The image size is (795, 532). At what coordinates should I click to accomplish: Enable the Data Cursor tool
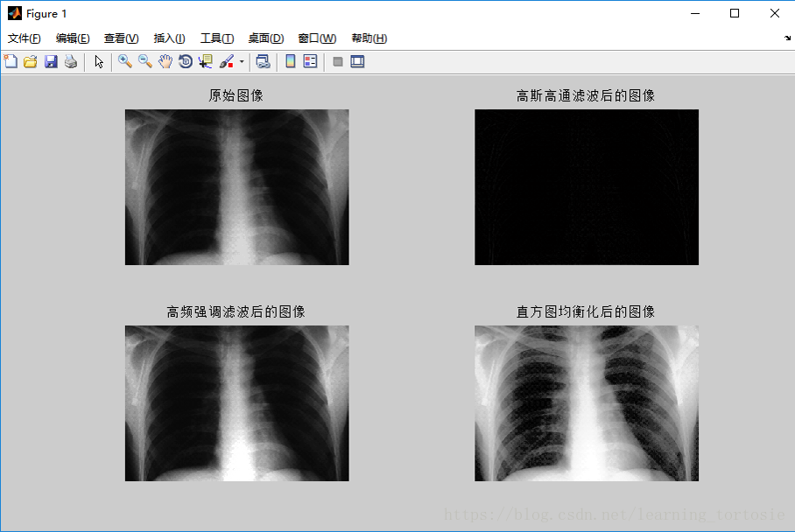(206, 62)
